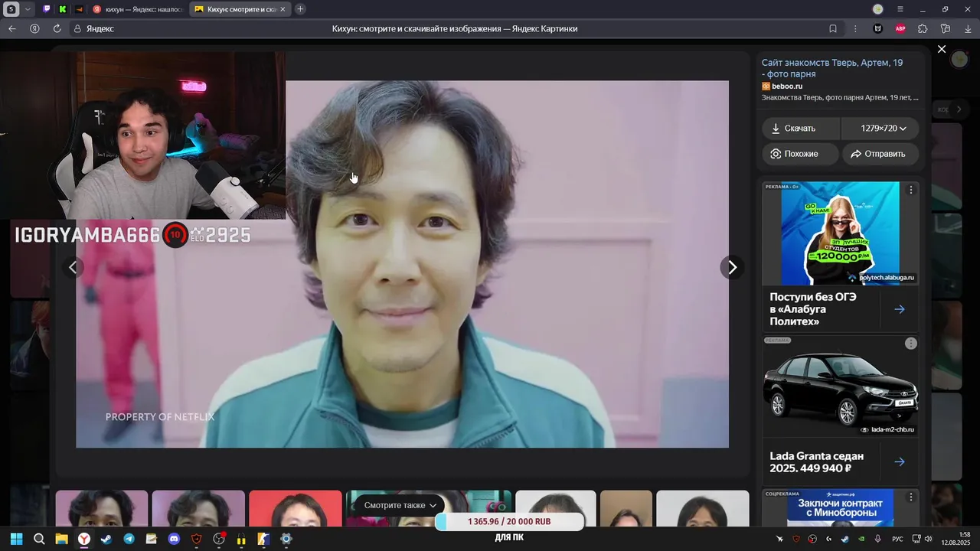The image size is (980, 551).
Task: Find similar images with Похожие
Action: pyautogui.click(x=801, y=154)
